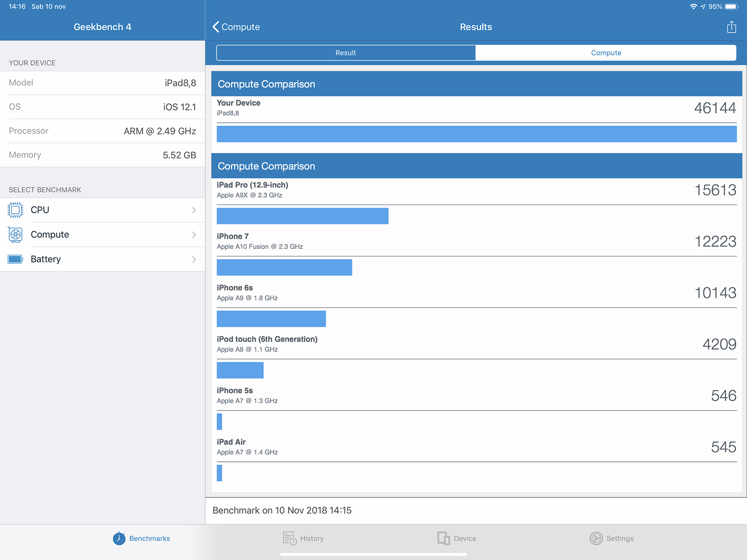Tap the iPhone 6s device name

235,288
